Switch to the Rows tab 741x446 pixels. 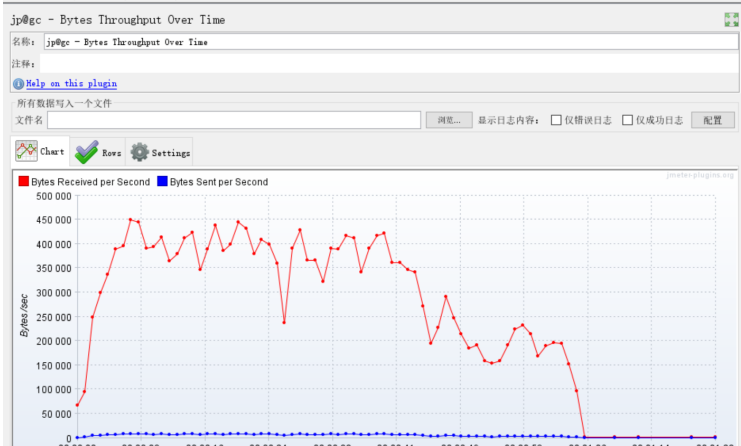coord(98,152)
